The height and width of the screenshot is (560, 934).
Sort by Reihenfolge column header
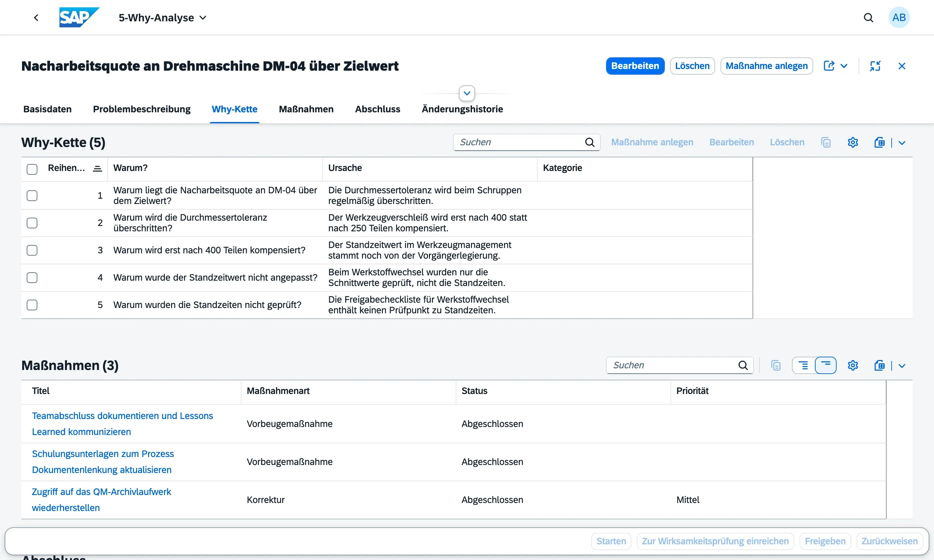66,168
